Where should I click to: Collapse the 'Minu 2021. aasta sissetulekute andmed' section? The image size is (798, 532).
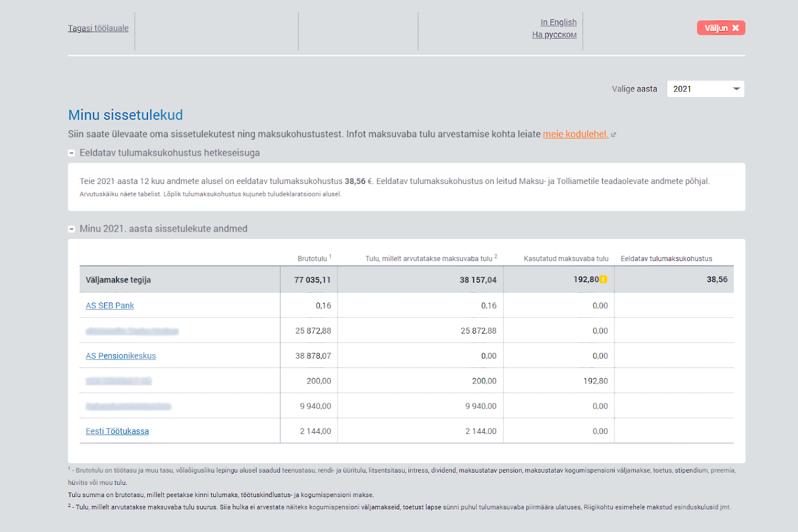tap(71, 229)
